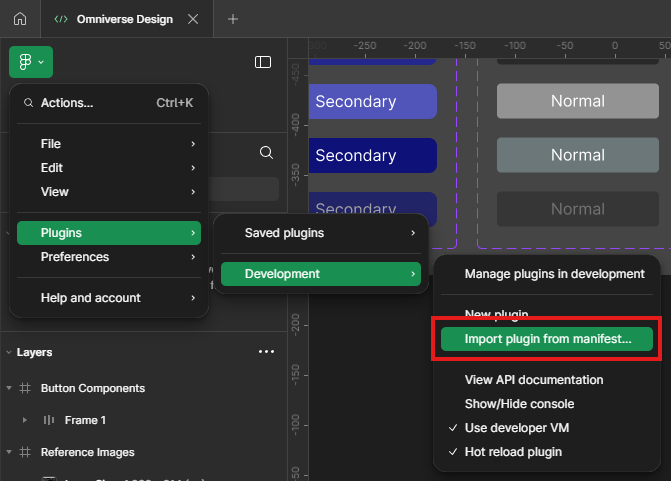Click the slate gray Normal button on canvas
The width and height of the screenshot is (671, 481).
coord(578,155)
